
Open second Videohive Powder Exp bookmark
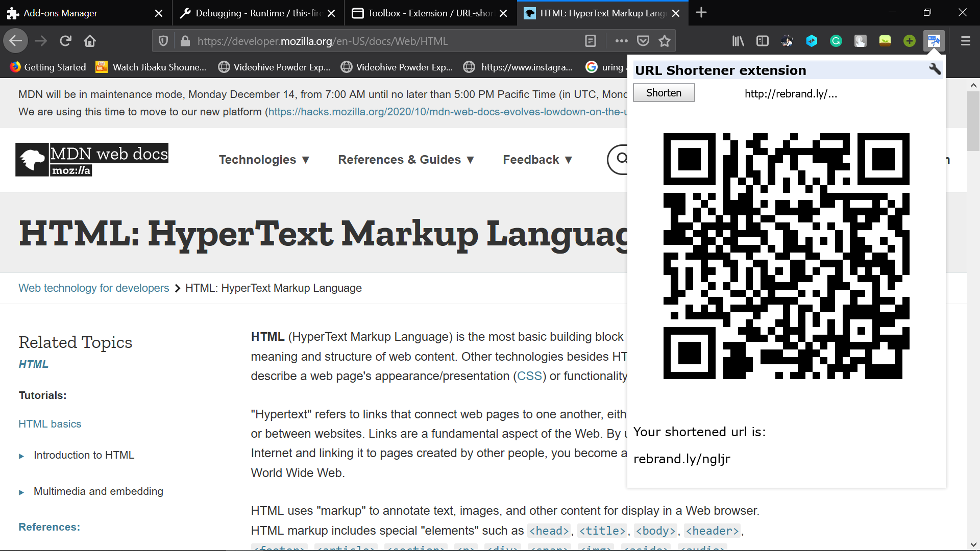[397, 67]
